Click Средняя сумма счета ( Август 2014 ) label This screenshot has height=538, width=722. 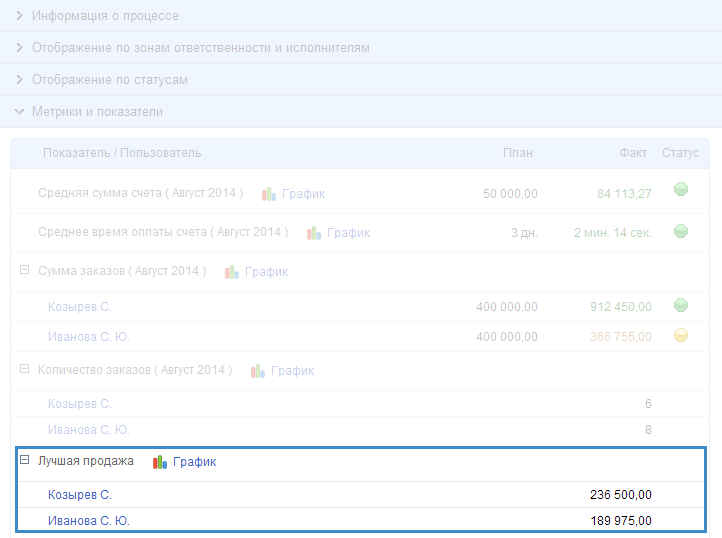pos(140,193)
